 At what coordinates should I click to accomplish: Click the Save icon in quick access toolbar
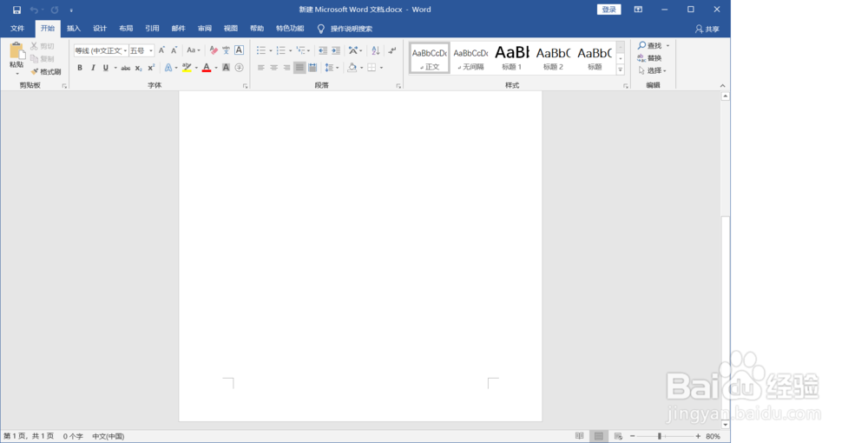click(16, 10)
